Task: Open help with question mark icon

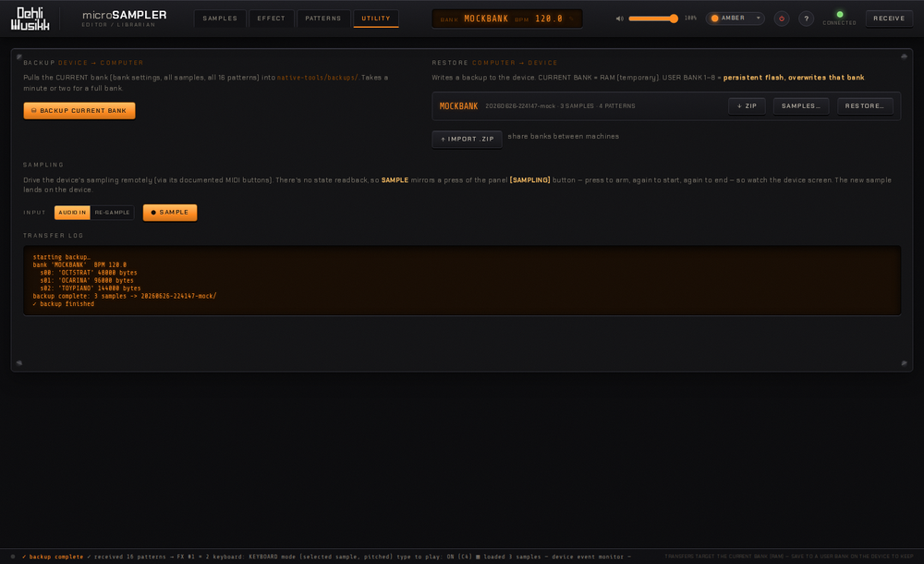Action: point(806,18)
